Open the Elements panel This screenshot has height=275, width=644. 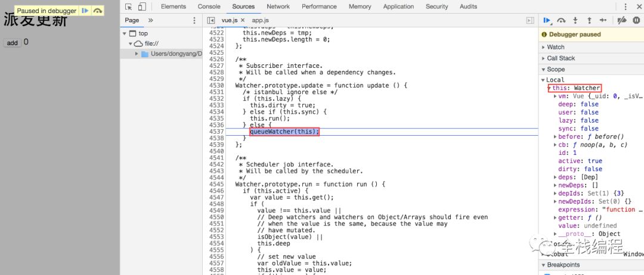pyautogui.click(x=174, y=7)
